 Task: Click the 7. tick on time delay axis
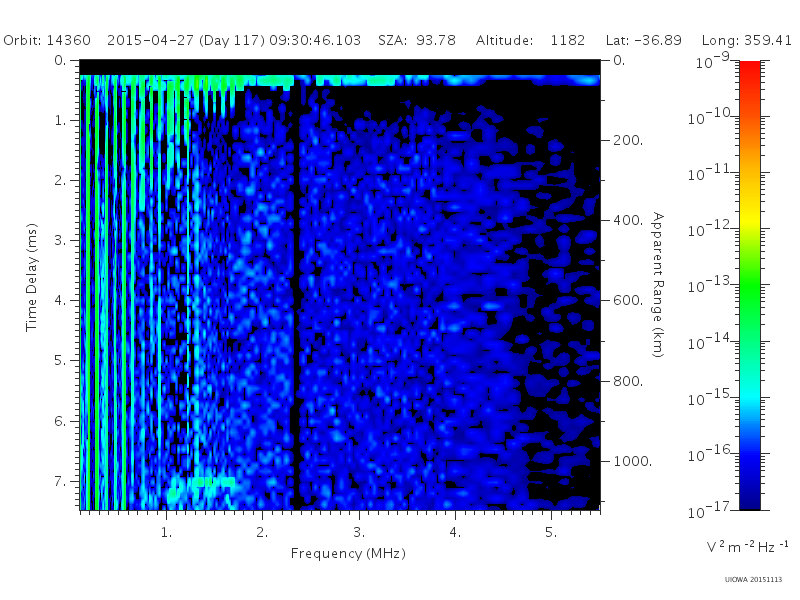[x=60, y=481]
